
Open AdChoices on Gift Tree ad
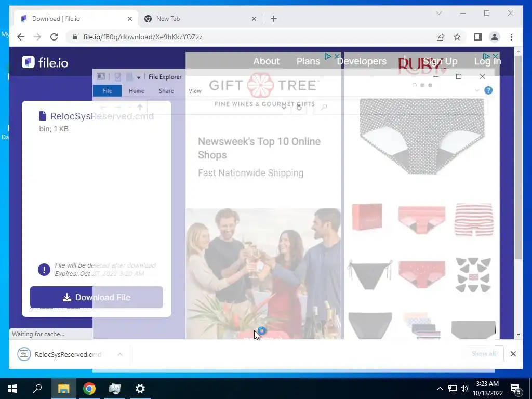328,56
